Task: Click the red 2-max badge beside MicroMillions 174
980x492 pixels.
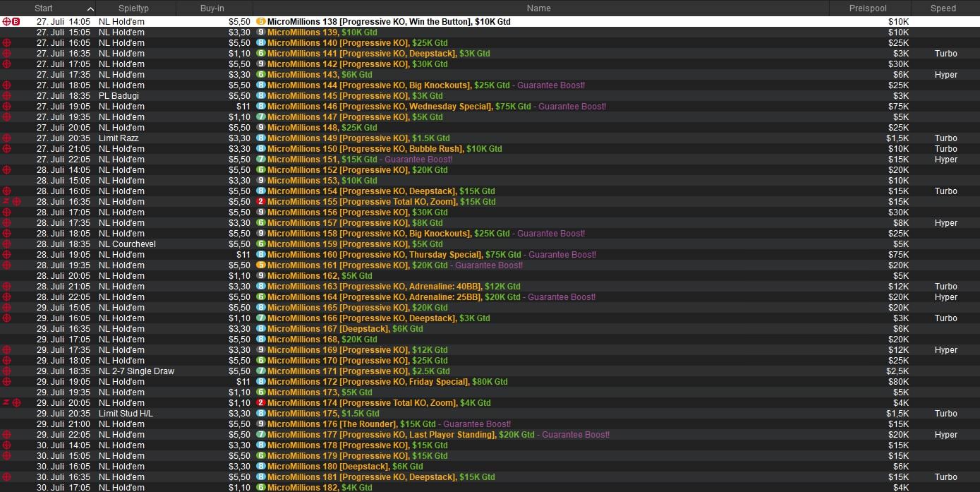Action: click(261, 403)
